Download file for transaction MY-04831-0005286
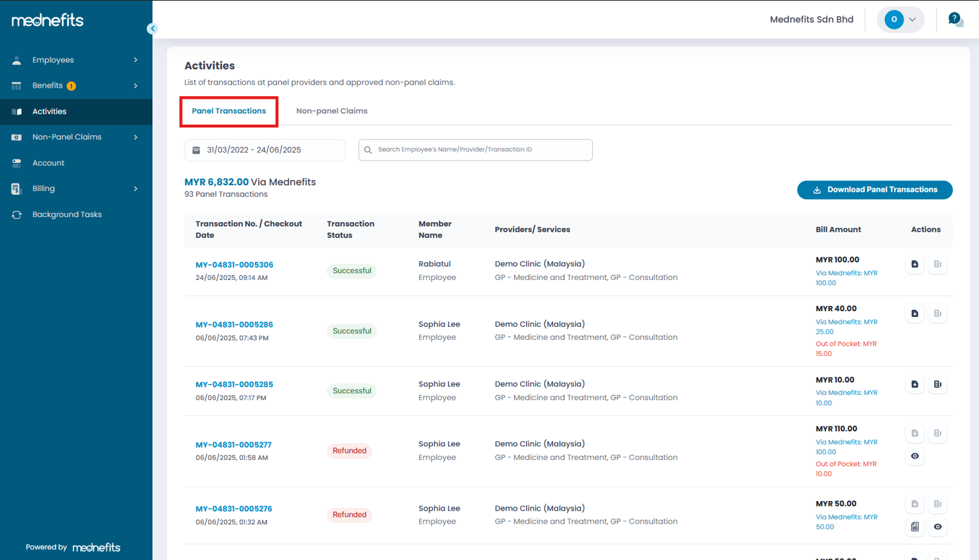Viewport: 979px width, 560px height. [915, 314]
